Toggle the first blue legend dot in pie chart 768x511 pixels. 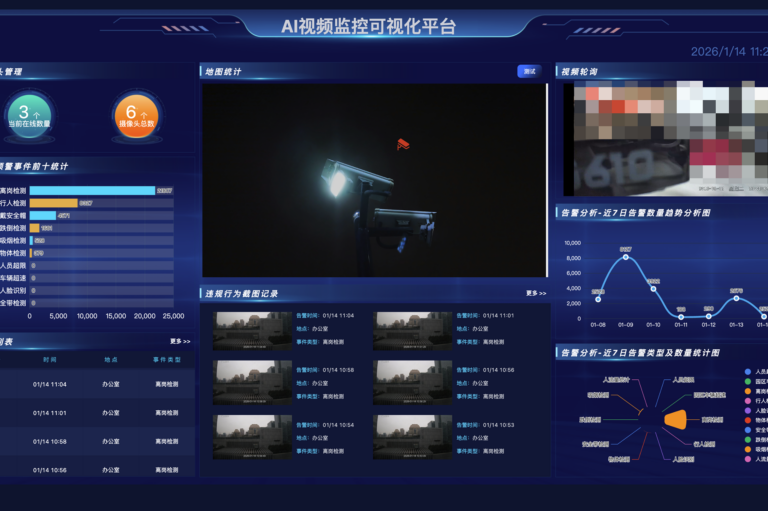(x=748, y=372)
